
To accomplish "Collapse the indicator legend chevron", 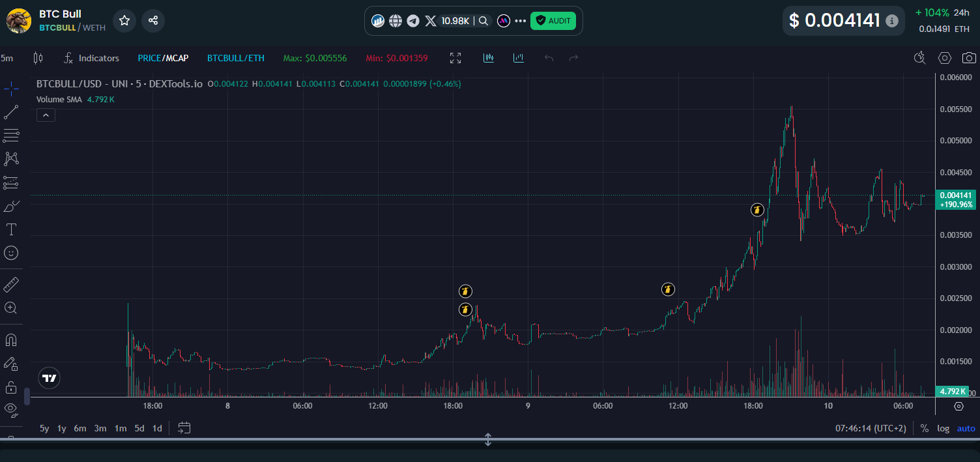I will click(x=46, y=115).
